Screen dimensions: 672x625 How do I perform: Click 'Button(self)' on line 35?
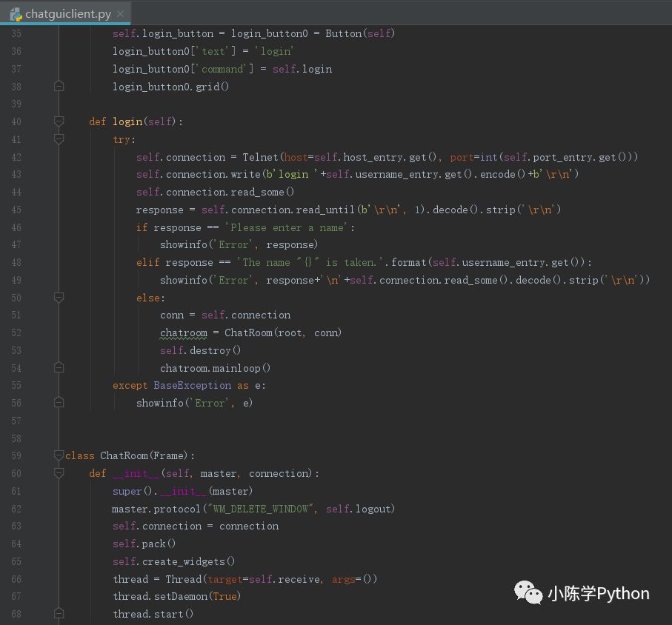pos(360,33)
